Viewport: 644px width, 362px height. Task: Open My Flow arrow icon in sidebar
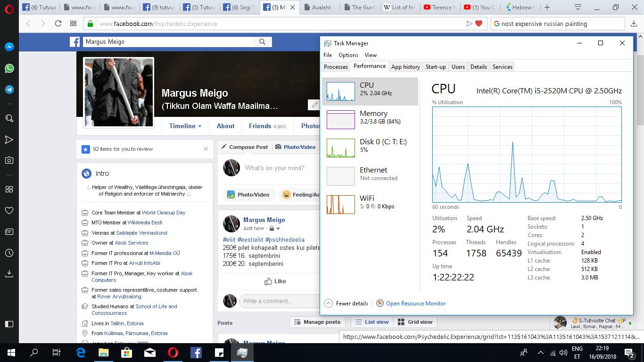point(9,140)
